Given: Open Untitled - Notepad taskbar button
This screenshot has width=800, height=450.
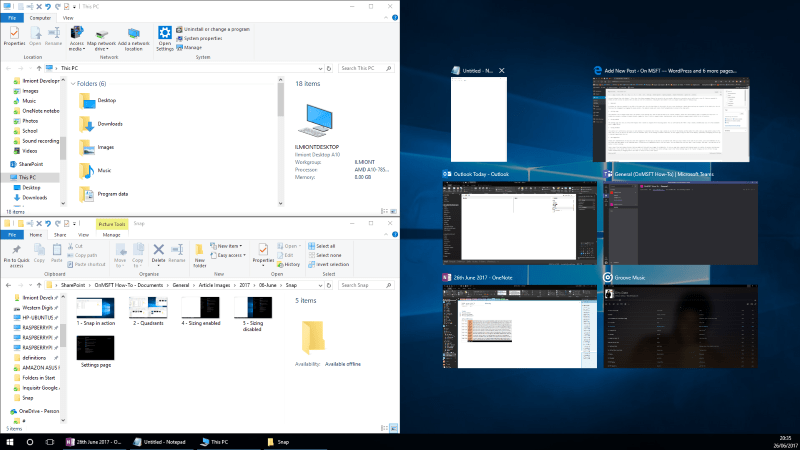Looking at the screenshot, I should [162, 442].
